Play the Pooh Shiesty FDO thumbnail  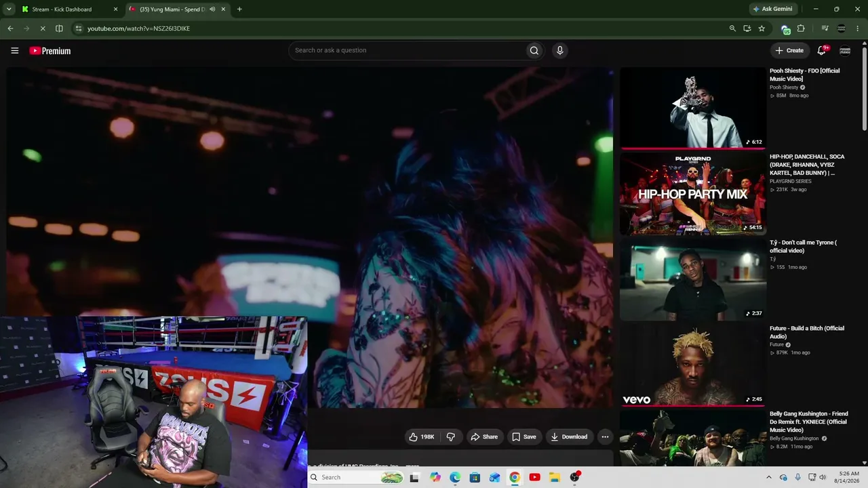point(693,108)
